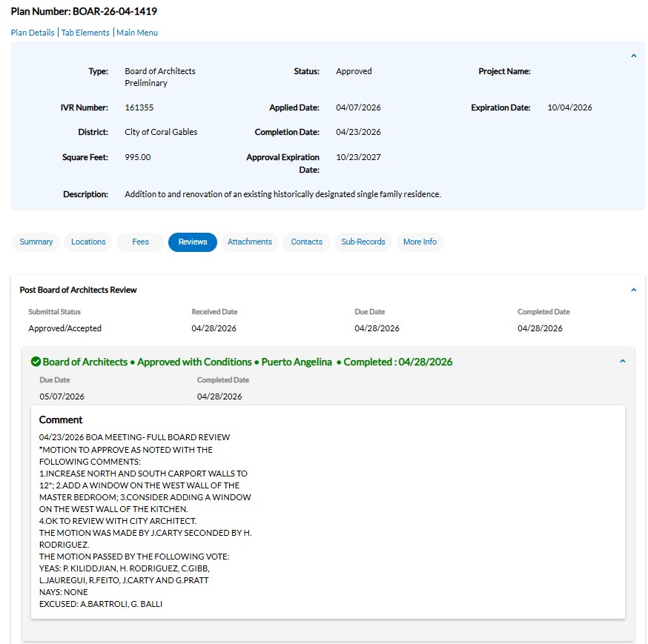Collapse the Post Board of Architects Review section
The height and width of the screenshot is (644, 648).
point(633,290)
